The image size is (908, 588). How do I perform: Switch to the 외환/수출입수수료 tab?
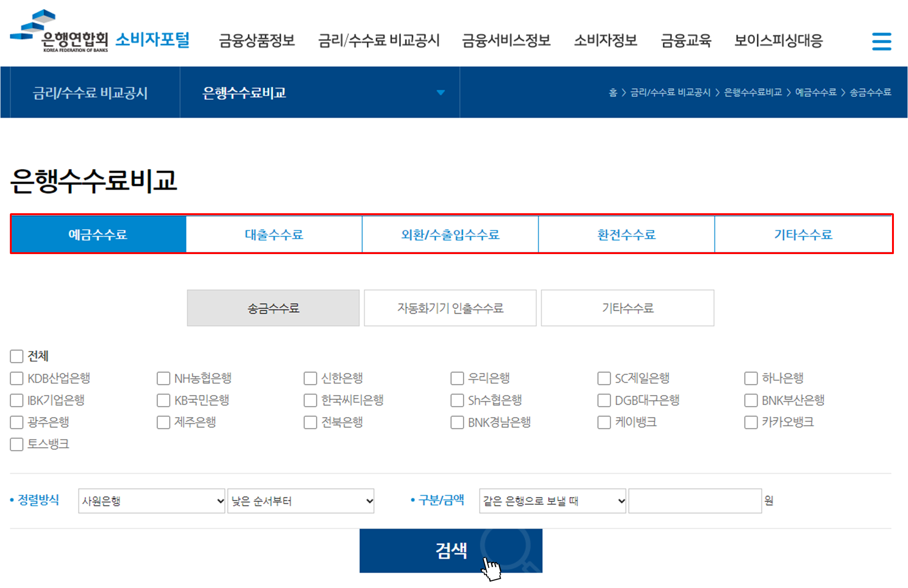(450, 234)
